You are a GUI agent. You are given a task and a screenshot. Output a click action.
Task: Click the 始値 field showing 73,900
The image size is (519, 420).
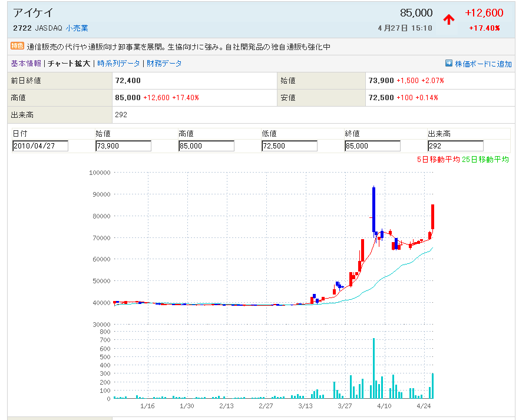click(123, 146)
